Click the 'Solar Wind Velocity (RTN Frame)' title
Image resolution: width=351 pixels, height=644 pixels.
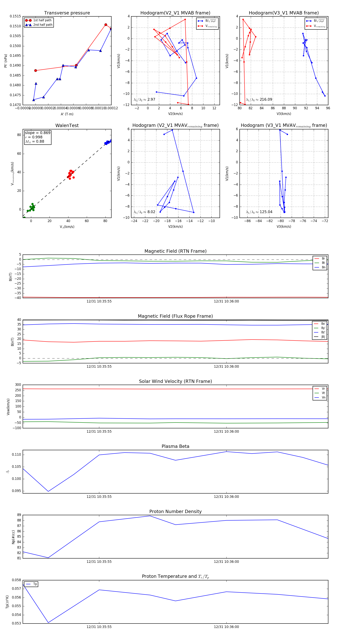[x=175, y=381]
